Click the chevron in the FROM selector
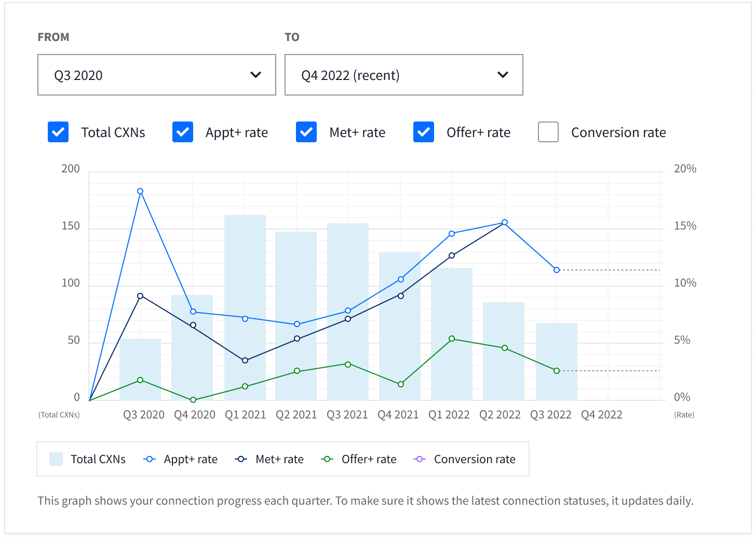The height and width of the screenshot is (540, 756). coord(255,75)
